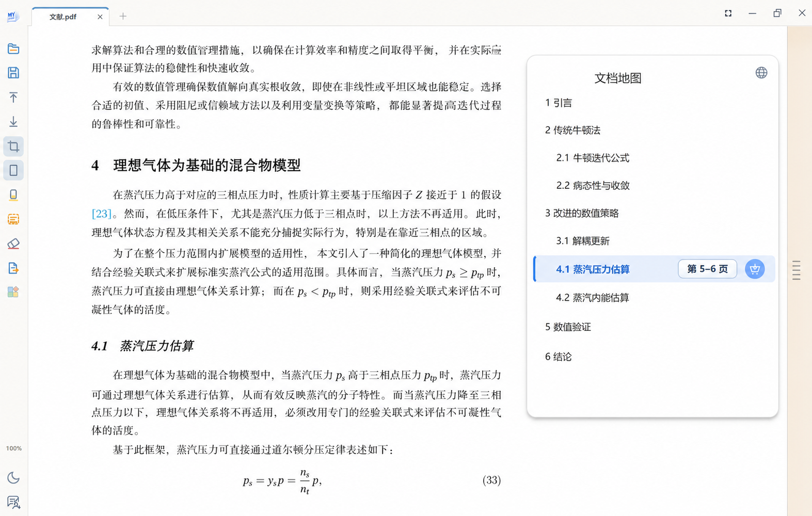812x516 pixels.
Task: Click the app logo icon
Action: pyautogui.click(x=13, y=17)
